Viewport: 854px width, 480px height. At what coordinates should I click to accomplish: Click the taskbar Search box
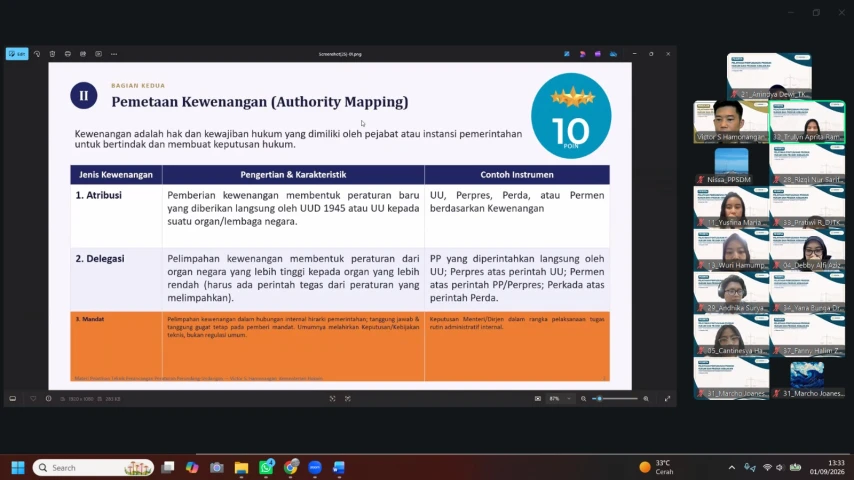pos(93,467)
